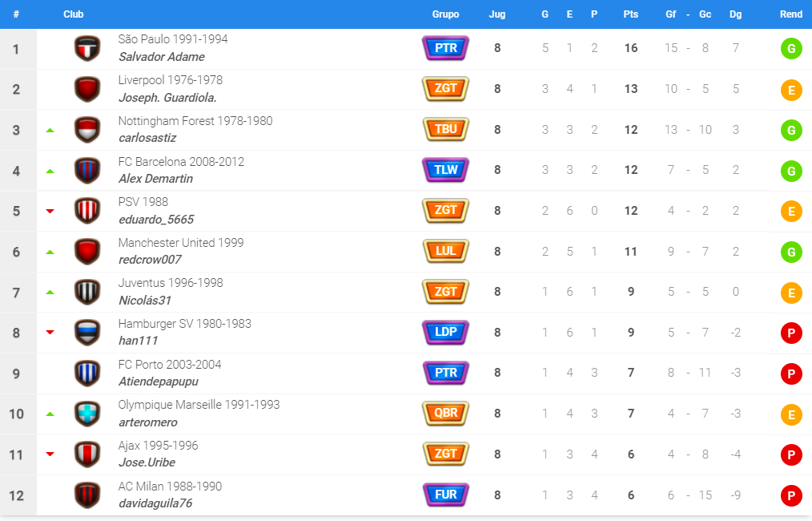Click the São Paulo 1991-1994 club crest
Image resolution: width=812 pixels, height=521 pixels.
[x=87, y=48]
